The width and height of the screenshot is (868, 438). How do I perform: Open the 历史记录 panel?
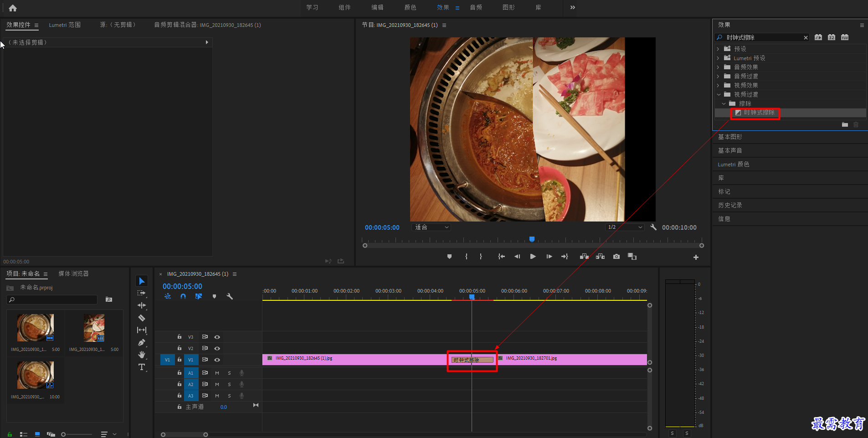(x=730, y=205)
